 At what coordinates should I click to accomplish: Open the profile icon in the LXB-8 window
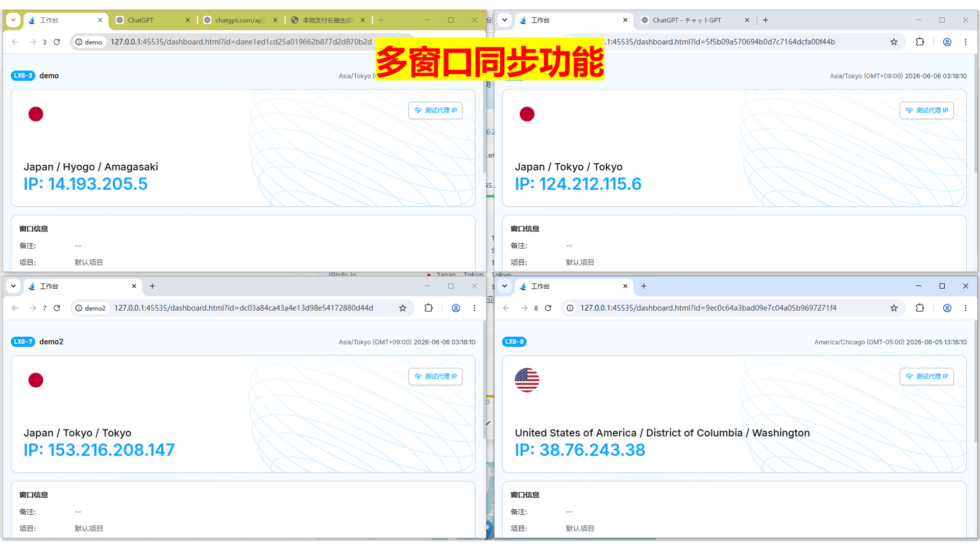pos(947,308)
